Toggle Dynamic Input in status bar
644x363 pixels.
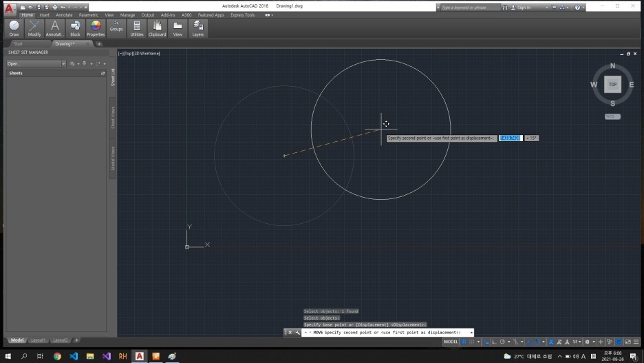click(486, 342)
